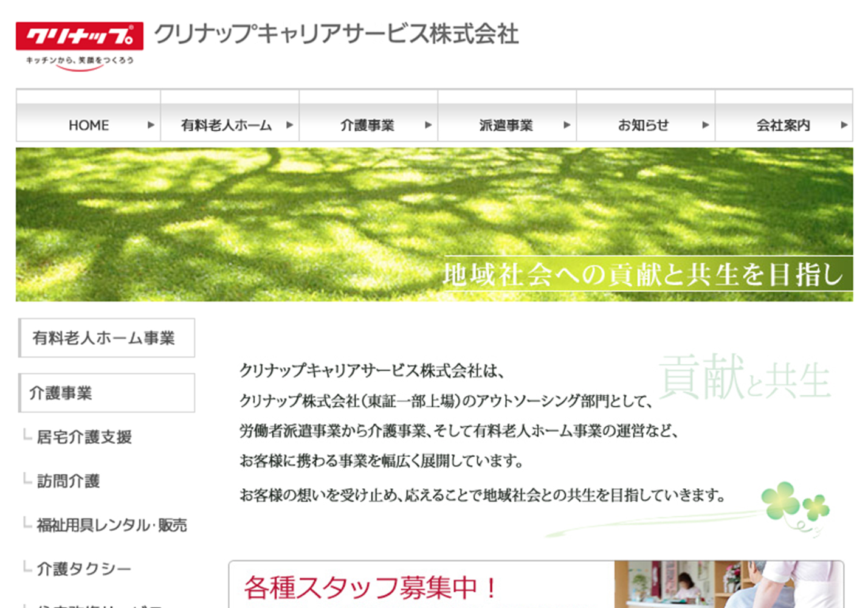Viewport: 868px width, 608px height.
Task: Click the arrow next to 会社案内
Action: 844,125
